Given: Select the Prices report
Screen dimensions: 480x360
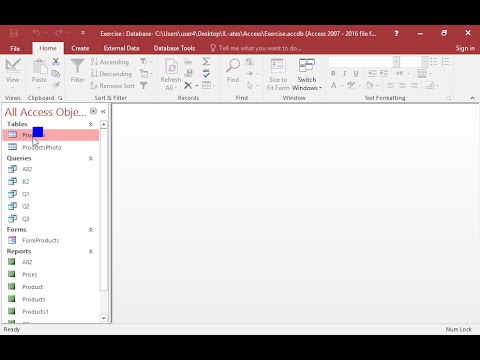Looking at the screenshot, I should tap(51, 274).
